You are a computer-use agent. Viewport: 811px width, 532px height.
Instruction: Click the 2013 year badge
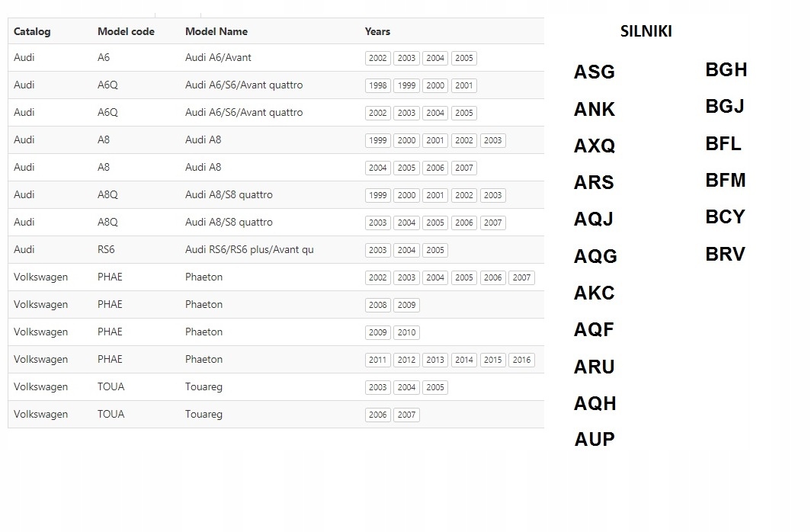coord(435,360)
